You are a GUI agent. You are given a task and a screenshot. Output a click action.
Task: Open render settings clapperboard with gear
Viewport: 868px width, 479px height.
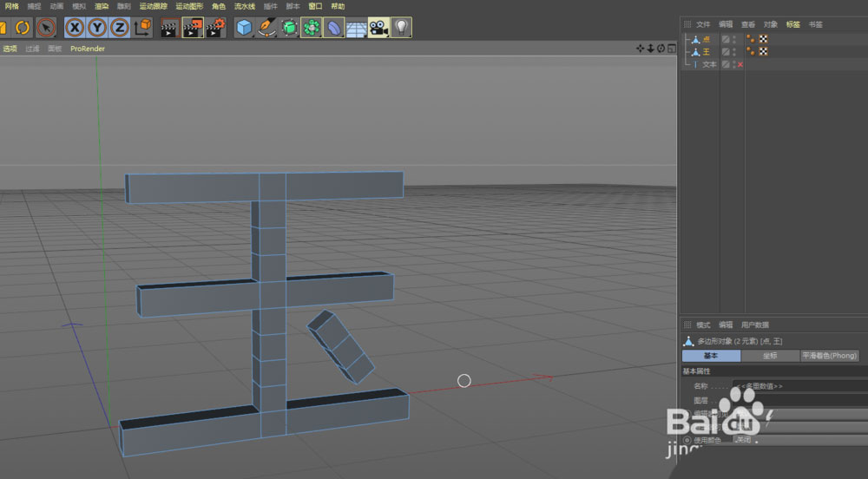pyautogui.click(x=215, y=28)
